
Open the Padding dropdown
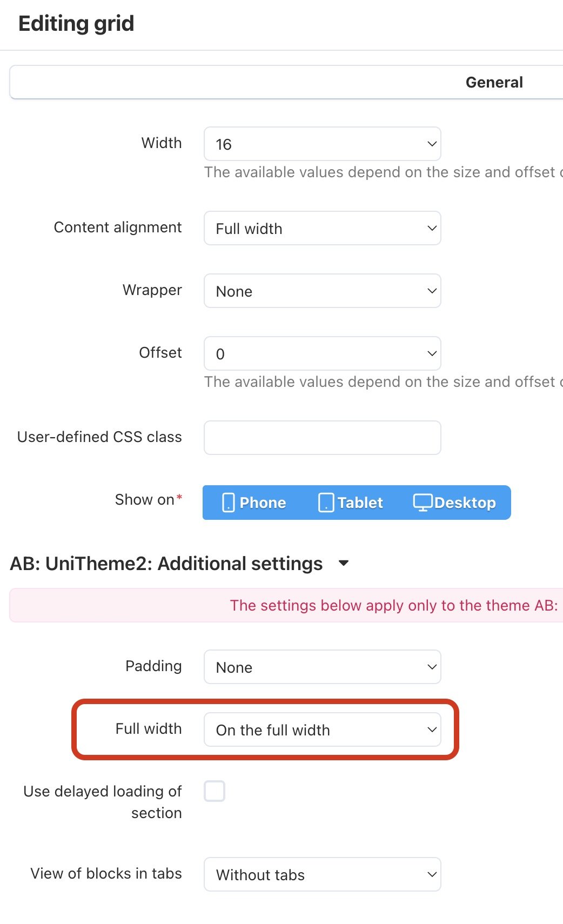(x=322, y=667)
